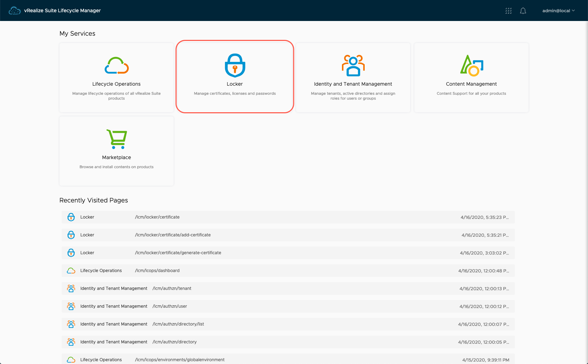Click timestamp 4/15/2020, 9:39:11 PM
This screenshot has width=588, height=364.
coord(486,360)
